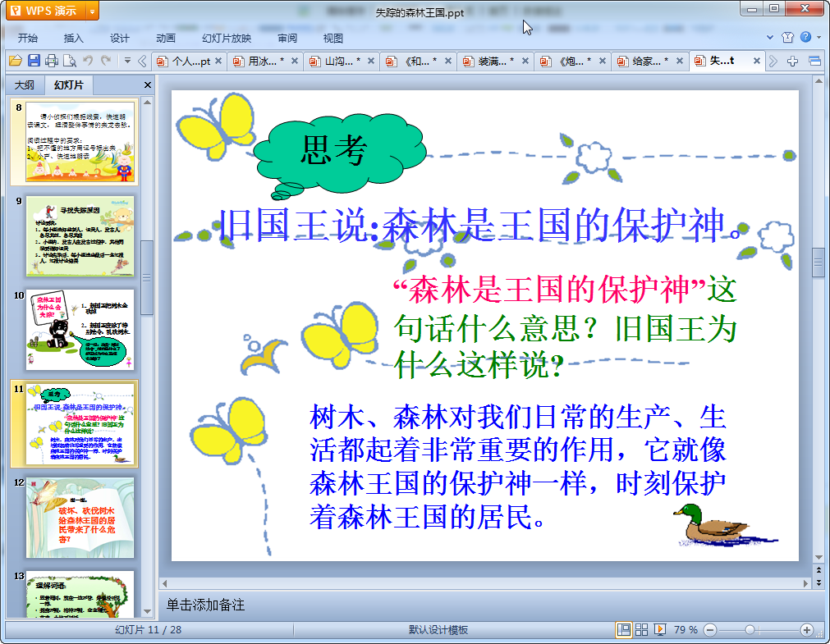The height and width of the screenshot is (644, 830).
Task: Start slideshow from status bar icon
Action: click(659, 630)
